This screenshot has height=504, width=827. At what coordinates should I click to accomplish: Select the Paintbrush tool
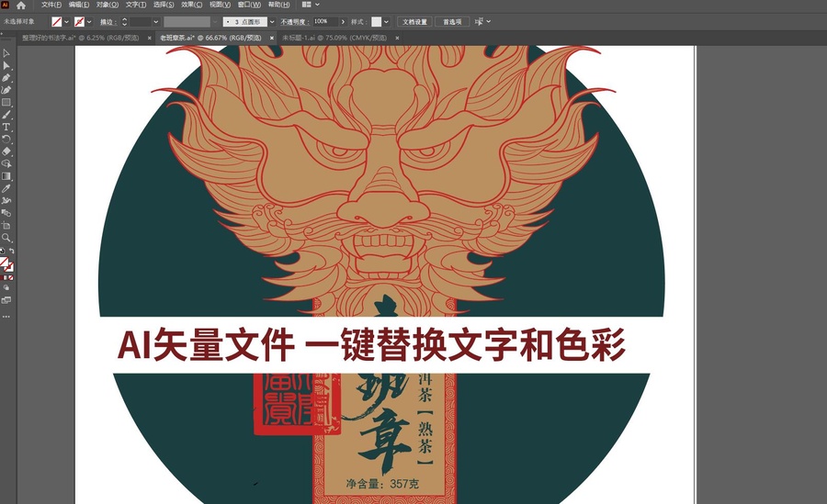(6, 115)
